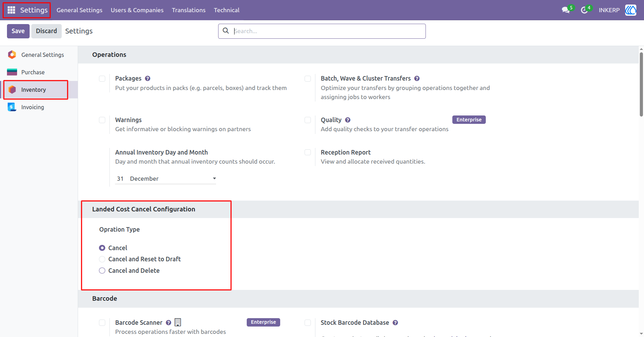
Task: Click Enterprise badge next to Barcode Scanner
Action: (263, 322)
